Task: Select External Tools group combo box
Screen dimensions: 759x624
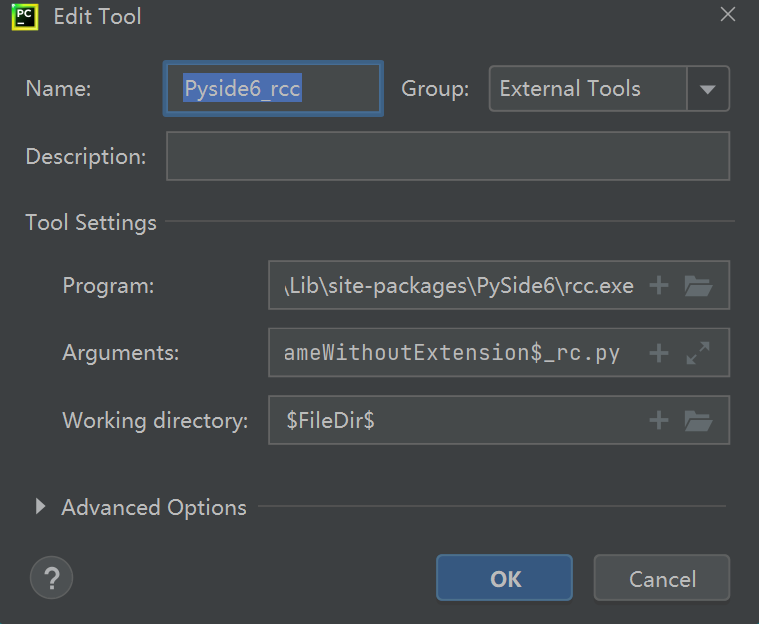Action: pos(609,89)
